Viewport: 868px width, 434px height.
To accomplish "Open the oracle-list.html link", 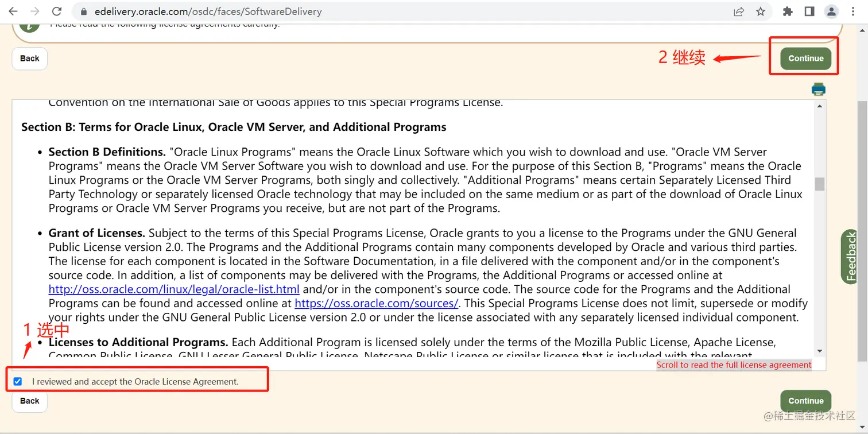I will click(x=174, y=289).
